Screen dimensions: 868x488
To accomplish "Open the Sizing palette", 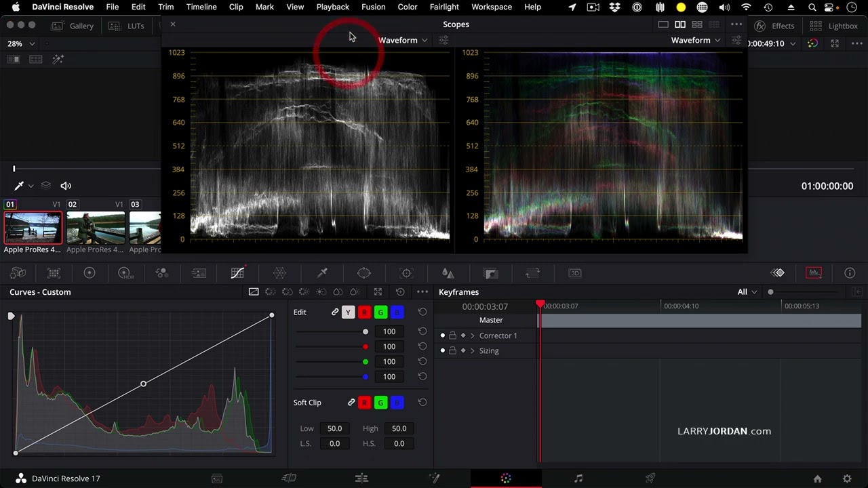I will (533, 273).
